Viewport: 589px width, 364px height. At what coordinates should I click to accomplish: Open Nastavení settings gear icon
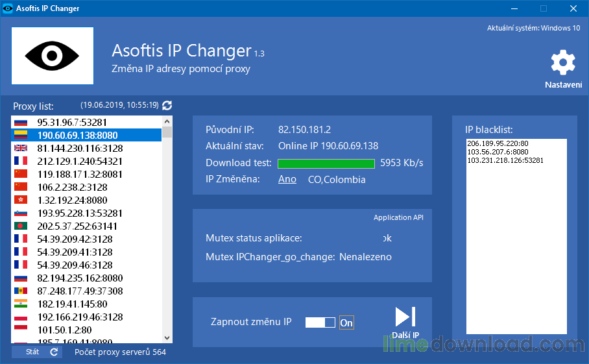pos(562,64)
